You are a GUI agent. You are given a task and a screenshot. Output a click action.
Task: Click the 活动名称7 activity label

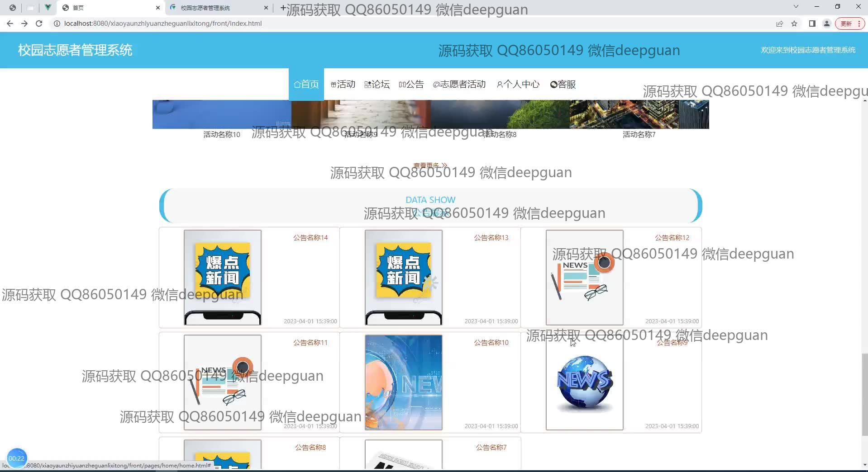(639, 134)
